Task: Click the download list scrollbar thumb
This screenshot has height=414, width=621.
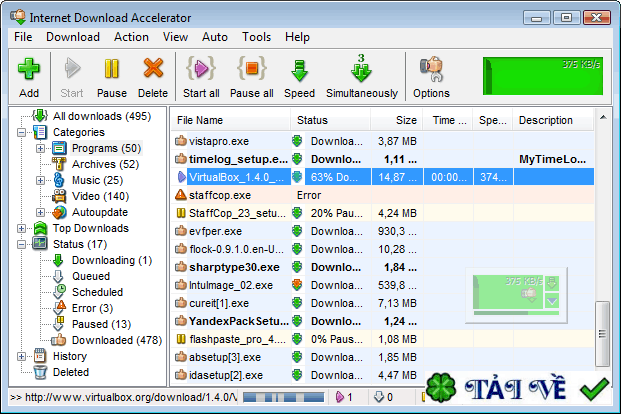Action: (602, 334)
